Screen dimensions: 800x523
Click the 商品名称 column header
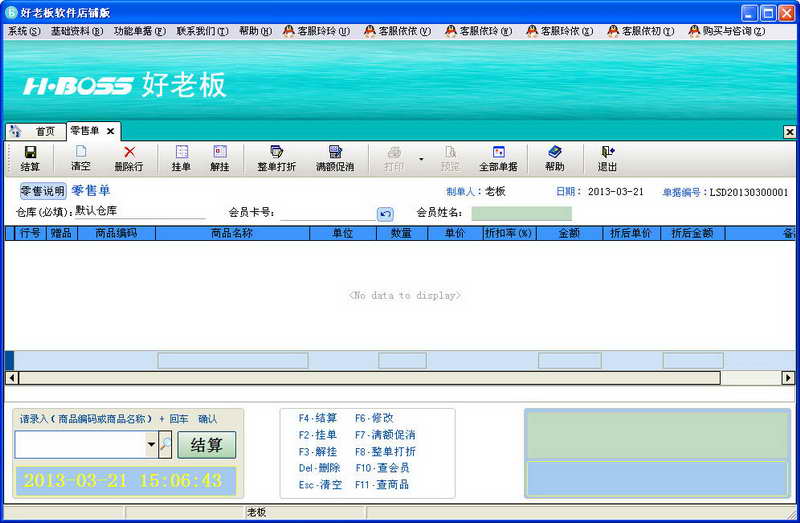pyautogui.click(x=233, y=233)
